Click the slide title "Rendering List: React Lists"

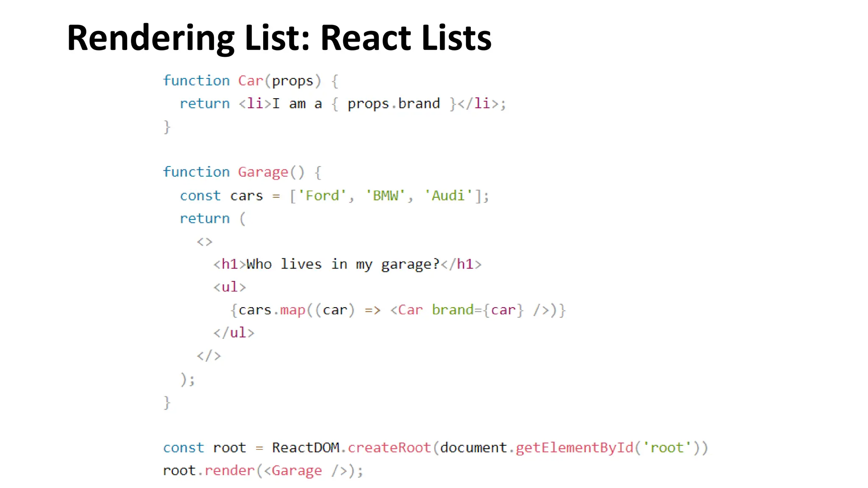(279, 38)
